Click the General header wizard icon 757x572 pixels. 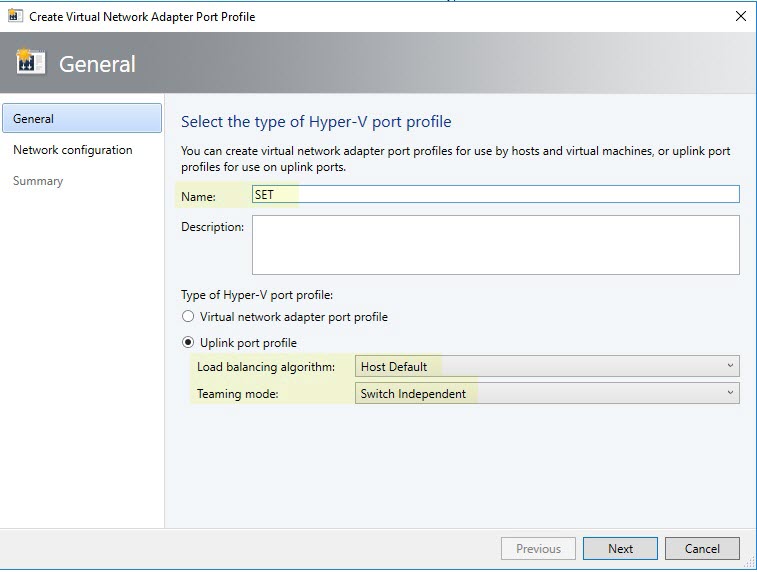click(30, 62)
